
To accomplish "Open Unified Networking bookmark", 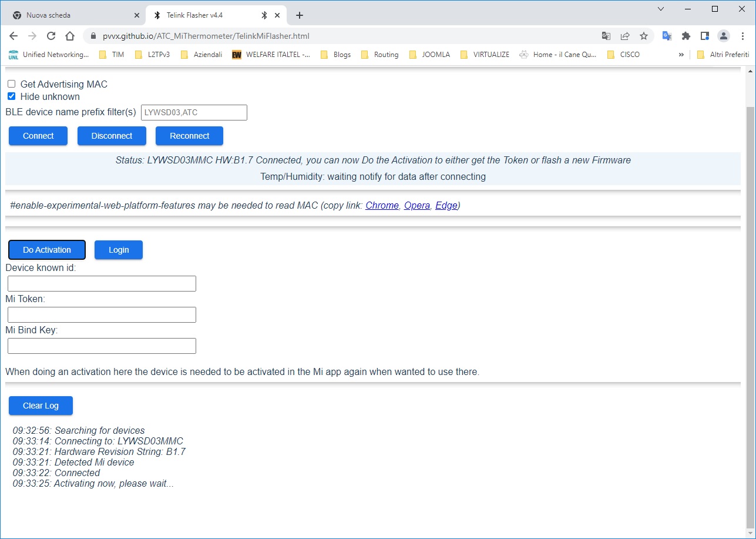I will pos(49,55).
